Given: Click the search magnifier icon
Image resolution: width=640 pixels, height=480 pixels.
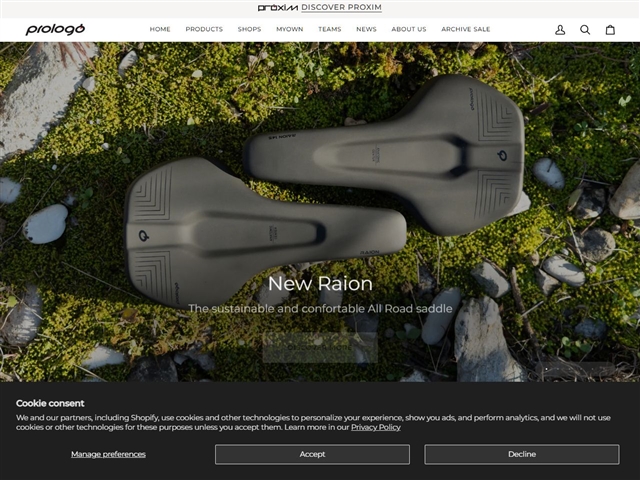Looking at the screenshot, I should click(x=585, y=30).
